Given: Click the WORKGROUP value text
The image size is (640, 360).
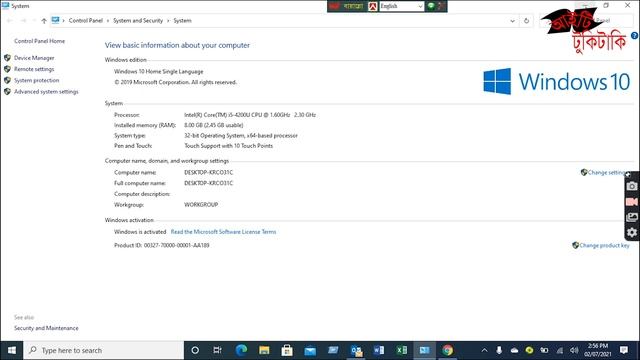Looking at the screenshot, I should pos(201,204).
